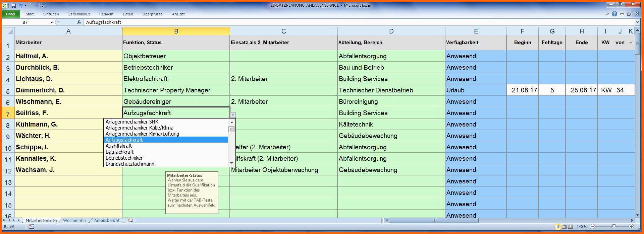Image resolution: width=644 pixels, height=234 pixels.
Task: Switch to the Start ribbon tab
Action: click(x=30, y=14)
